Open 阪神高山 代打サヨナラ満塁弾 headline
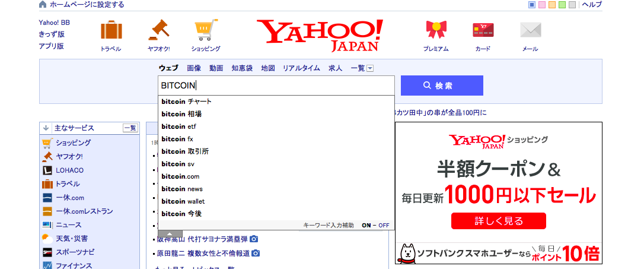This screenshot has width=644, height=269. tap(202, 239)
